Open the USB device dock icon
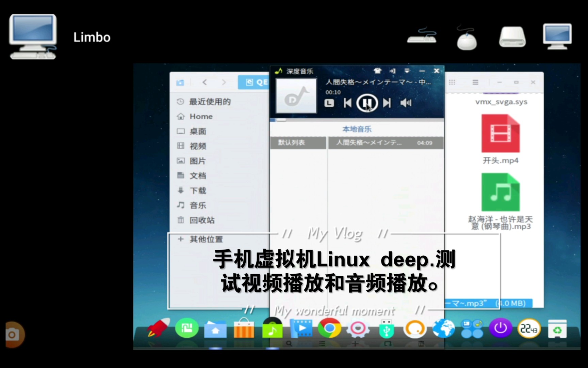The height and width of the screenshot is (368, 588). point(387,328)
